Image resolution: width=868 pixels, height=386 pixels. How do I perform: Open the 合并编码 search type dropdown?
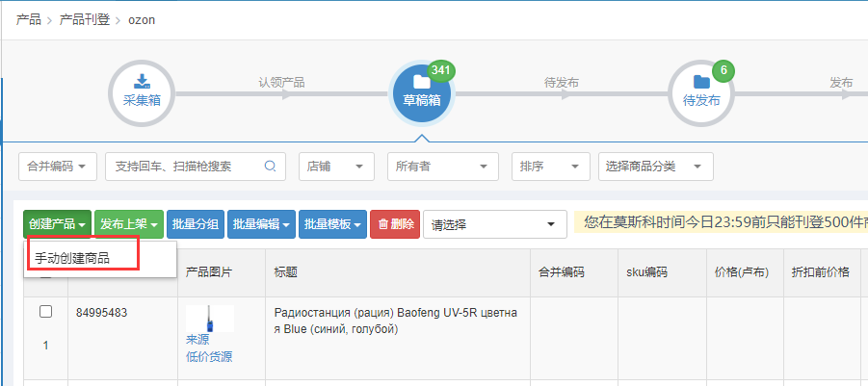click(58, 167)
